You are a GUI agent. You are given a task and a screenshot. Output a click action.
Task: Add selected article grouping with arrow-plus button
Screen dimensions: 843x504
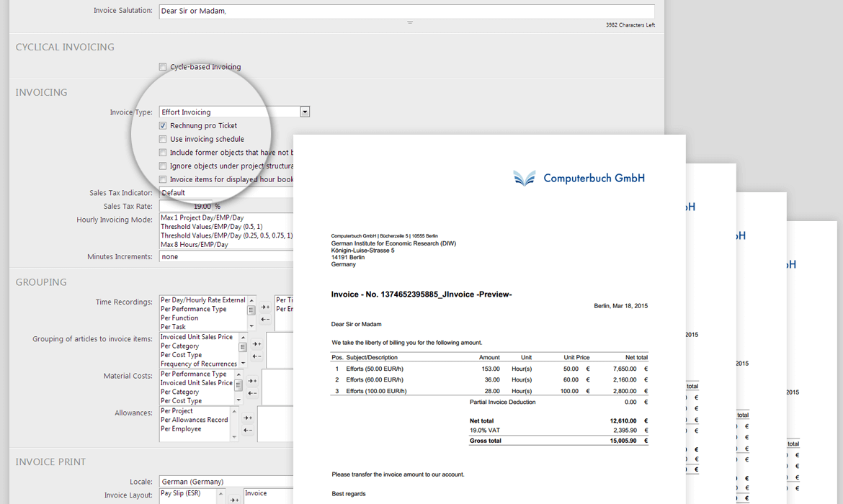click(x=257, y=344)
